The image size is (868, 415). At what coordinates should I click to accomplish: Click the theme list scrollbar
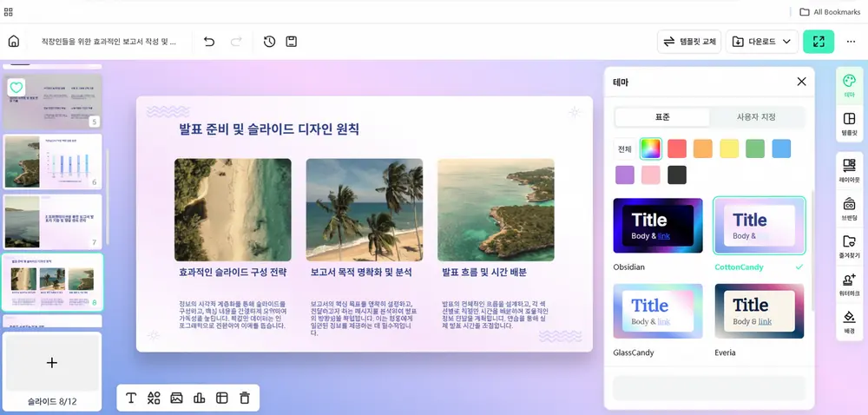point(812,252)
